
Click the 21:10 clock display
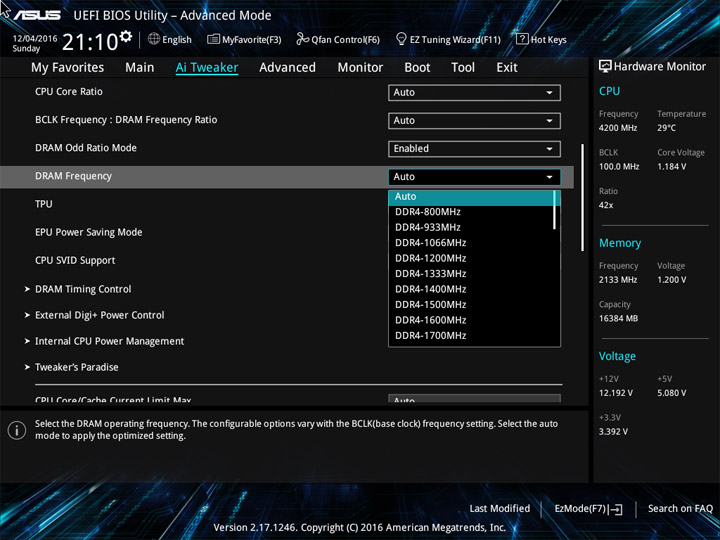pos(90,42)
